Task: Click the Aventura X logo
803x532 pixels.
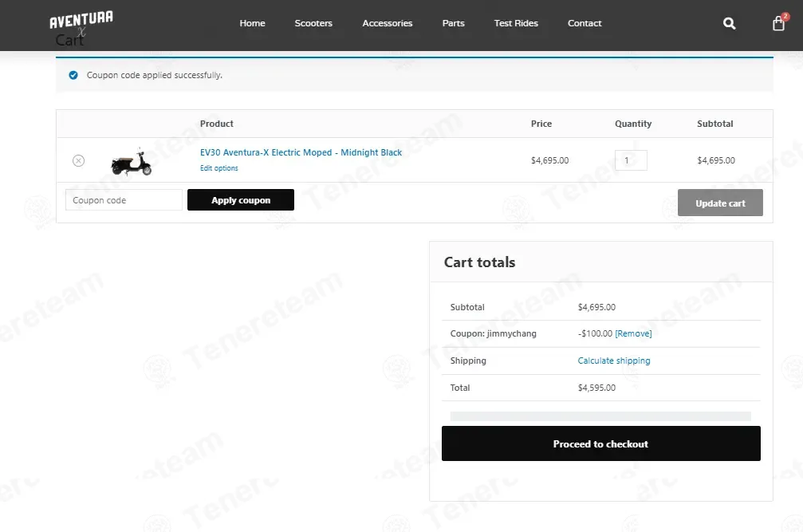Action: [x=81, y=23]
